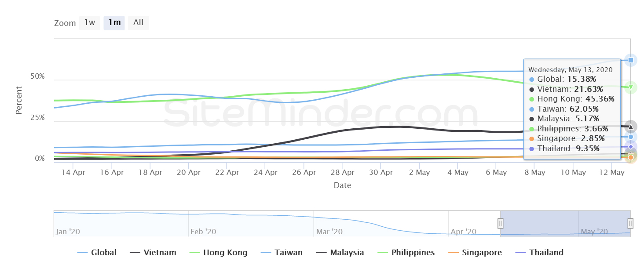Screen dimensions: 644x261
Task: Click the orange Singapore circle marker
Action: [x=631, y=157]
